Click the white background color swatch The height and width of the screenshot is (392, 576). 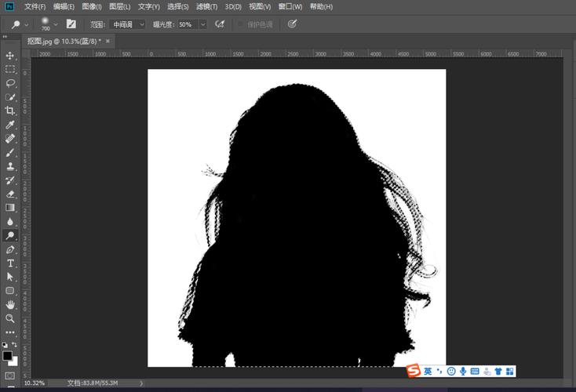point(15,363)
